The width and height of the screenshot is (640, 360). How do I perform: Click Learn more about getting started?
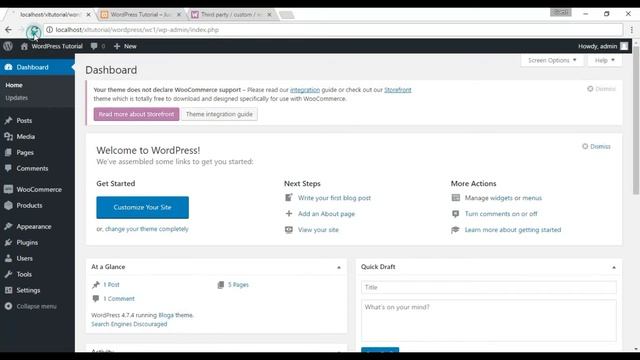pyautogui.click(x=513, y=229)
